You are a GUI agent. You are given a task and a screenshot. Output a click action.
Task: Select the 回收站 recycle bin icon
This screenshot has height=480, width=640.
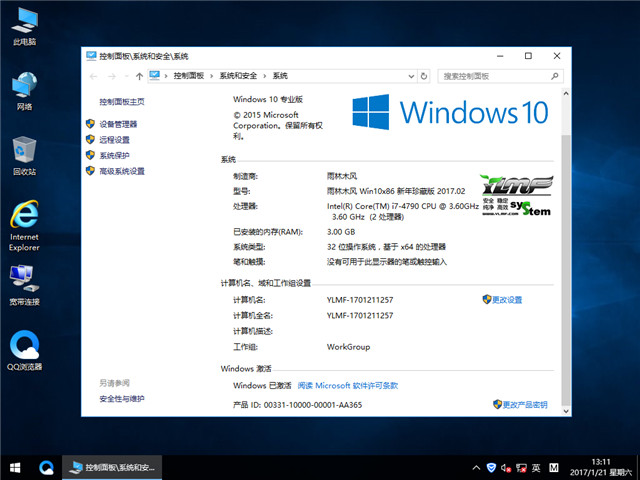point(24,156)
